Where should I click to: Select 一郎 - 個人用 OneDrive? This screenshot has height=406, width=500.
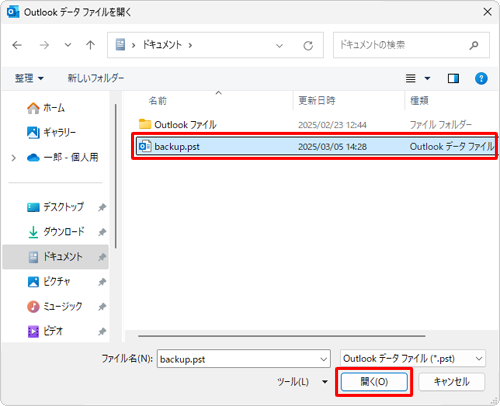63,157
